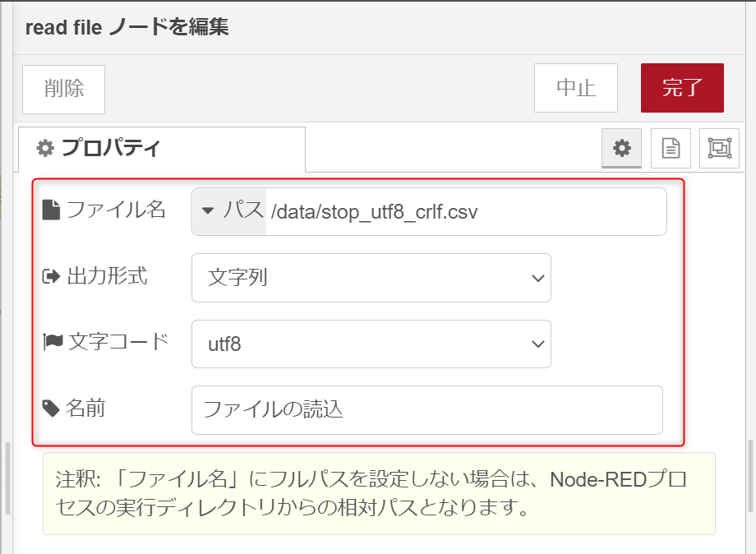Click the 削除 delete button

coord(63,90)
